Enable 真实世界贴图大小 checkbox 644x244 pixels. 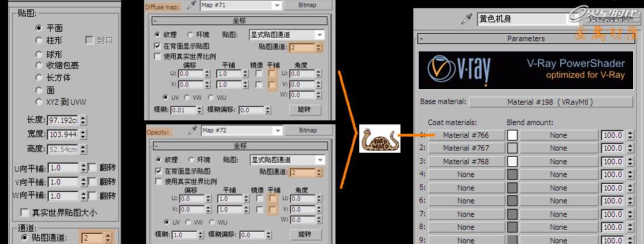24,212
